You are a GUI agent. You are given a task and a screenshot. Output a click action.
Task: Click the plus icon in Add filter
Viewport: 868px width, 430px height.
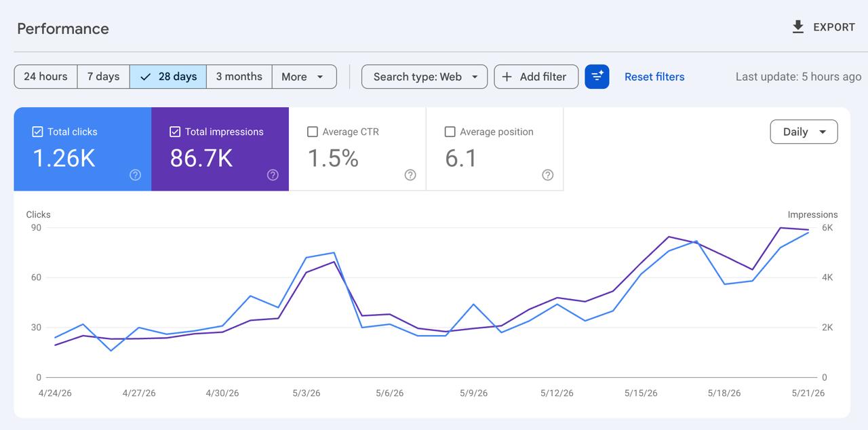[507, 77]
